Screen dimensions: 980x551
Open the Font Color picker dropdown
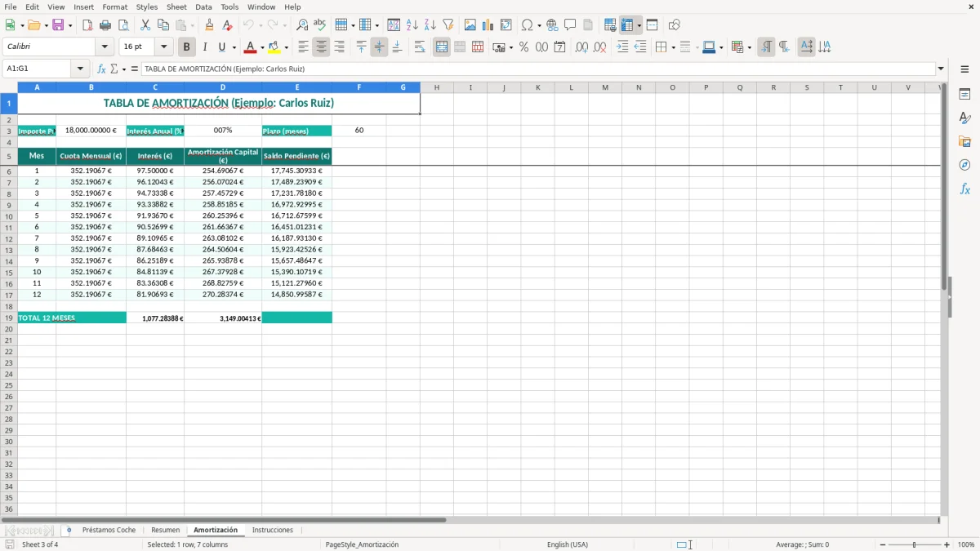click(x=261, y=47)
